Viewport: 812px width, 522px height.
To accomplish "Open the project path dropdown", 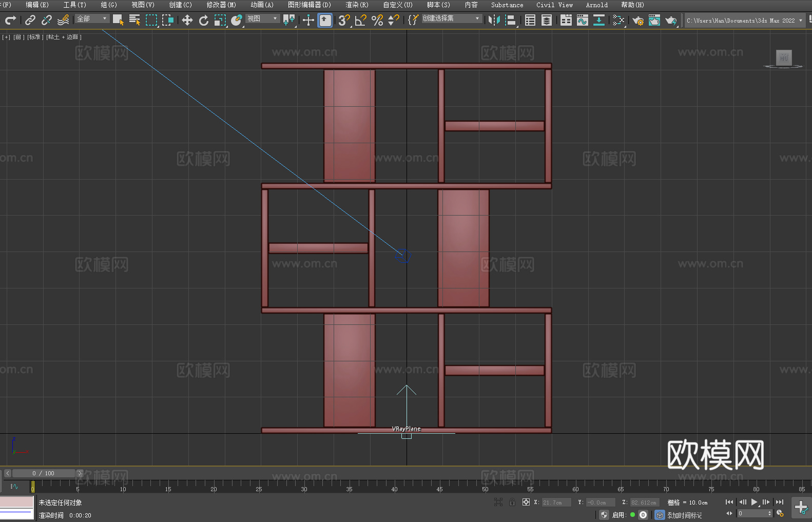I will [745, 21].
